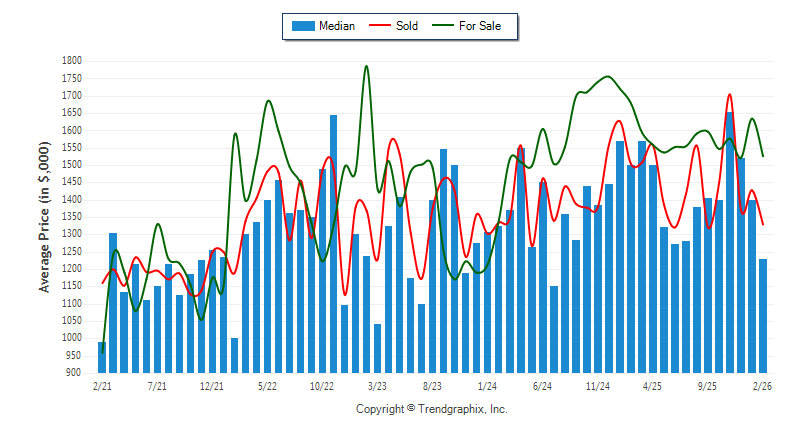The height and width of the screenshot is (434, 800).
Task: Toggle the Sold series legend label
Action: coord(407,26)
